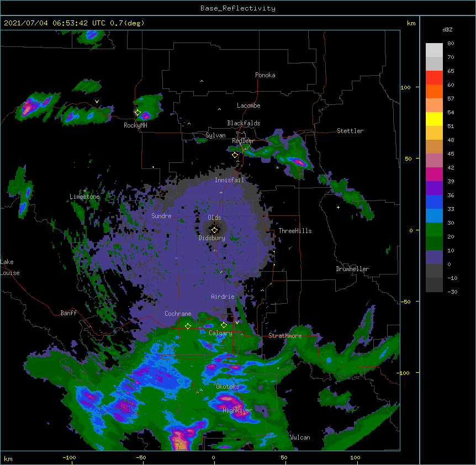The height and width of the screenshot is (465, 476).
Task: Click the Lake Louise label
Action: tap(10, 267)
